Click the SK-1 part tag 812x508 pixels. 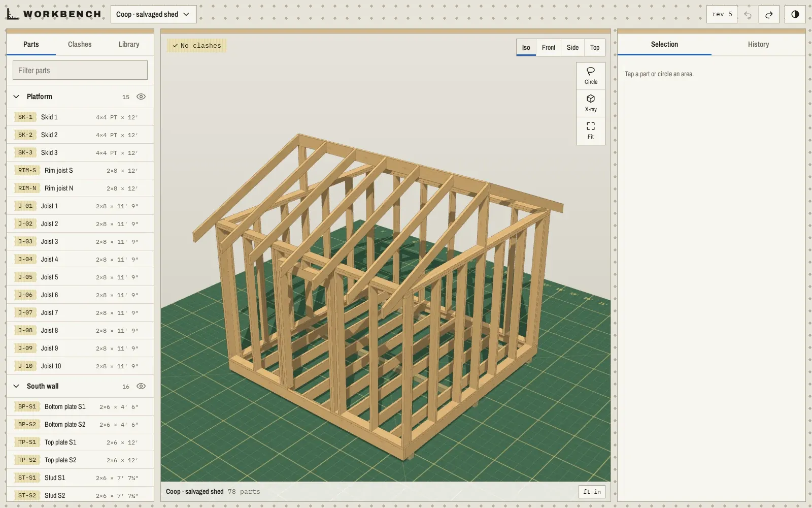click(x=25, y=117)
